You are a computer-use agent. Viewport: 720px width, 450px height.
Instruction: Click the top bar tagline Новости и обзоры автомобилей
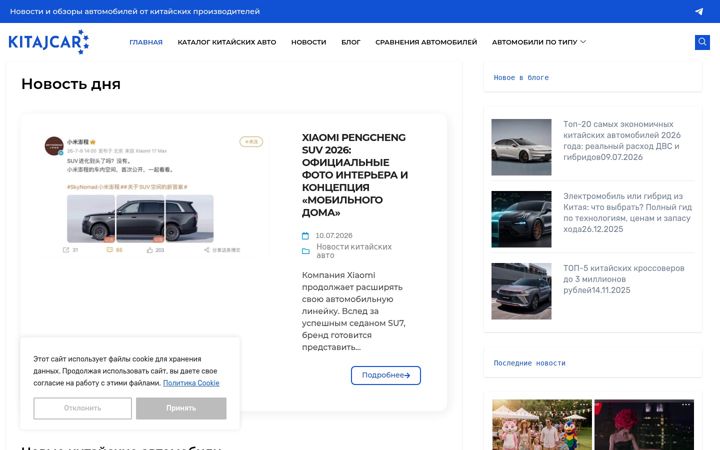135,11
